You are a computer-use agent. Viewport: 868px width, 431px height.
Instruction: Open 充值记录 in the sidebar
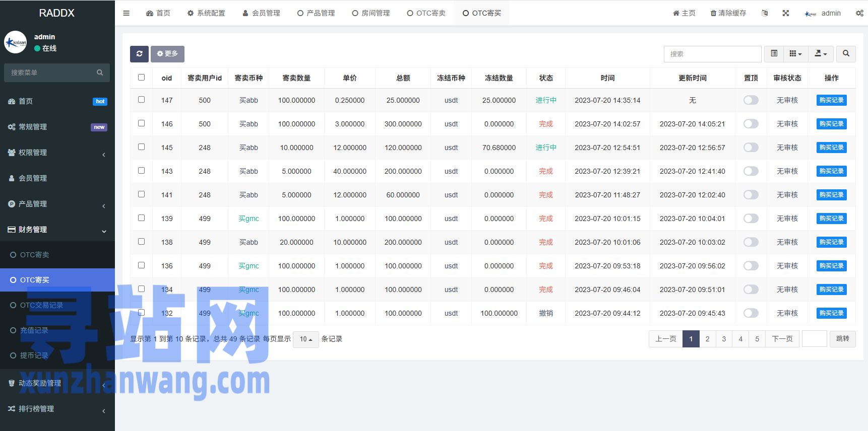57,330
